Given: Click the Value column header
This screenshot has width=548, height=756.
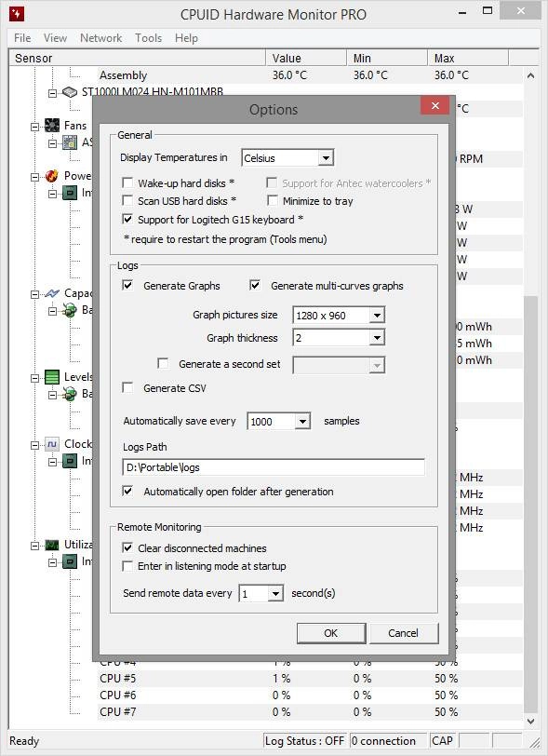Looking at the screenshot, I should (306, 59).
